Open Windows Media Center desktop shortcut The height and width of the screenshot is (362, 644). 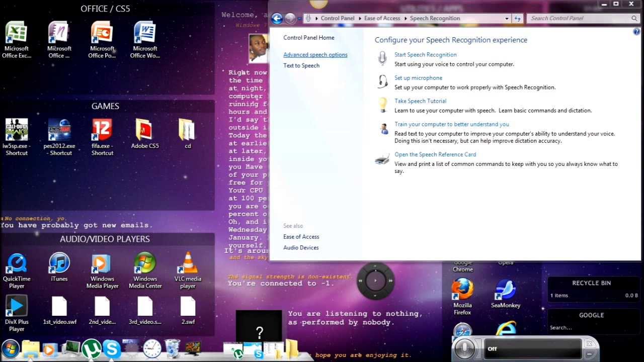point(145,271)
